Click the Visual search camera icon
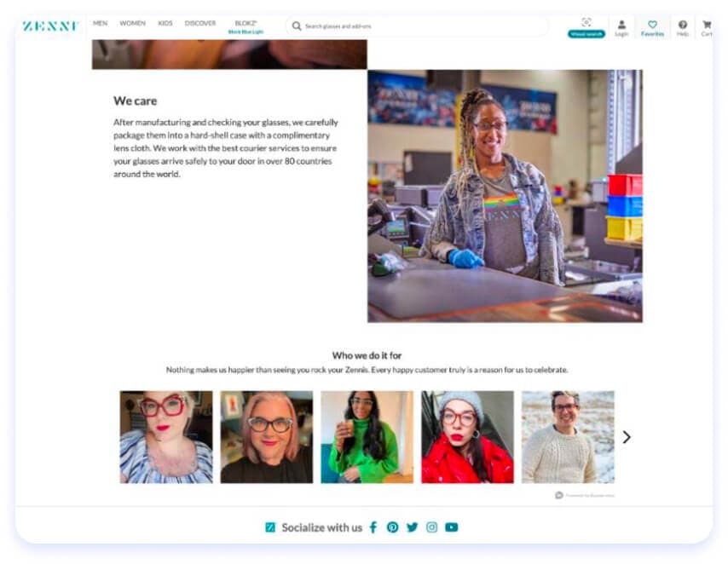Viewport: 728px width, 564px height. point(586,22)
